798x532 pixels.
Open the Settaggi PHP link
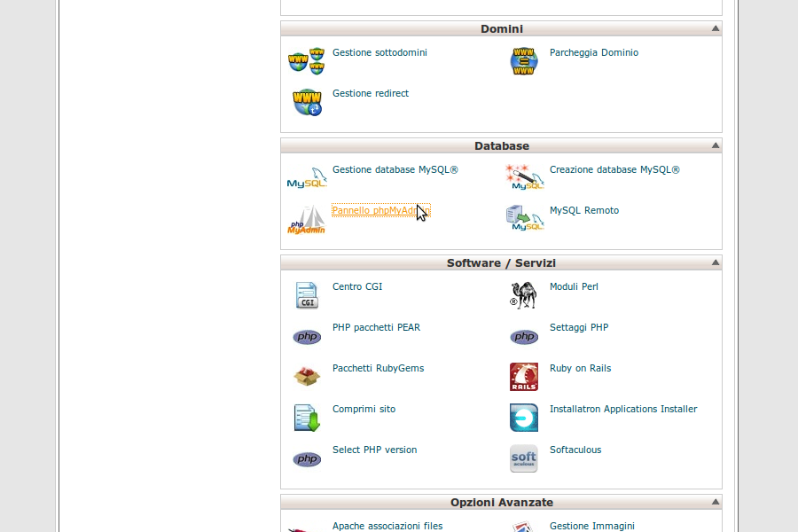point(579,328)
